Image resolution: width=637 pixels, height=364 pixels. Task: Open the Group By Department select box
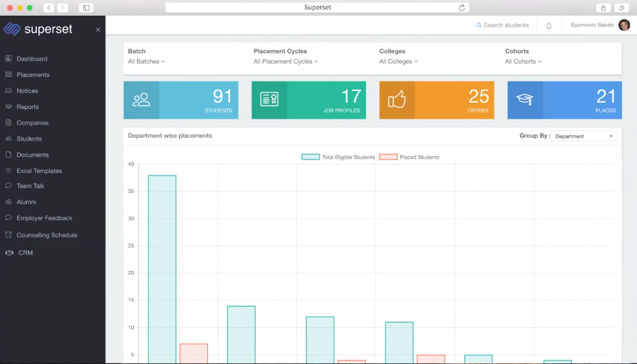click(584, 136)
